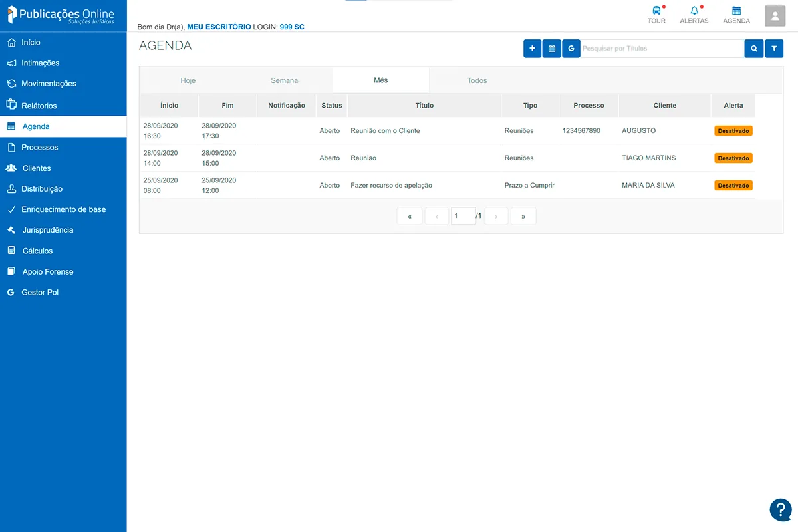Screen dimensions: 798x532
Task: Open the calendar view icon button
Action: click(551, 49)
